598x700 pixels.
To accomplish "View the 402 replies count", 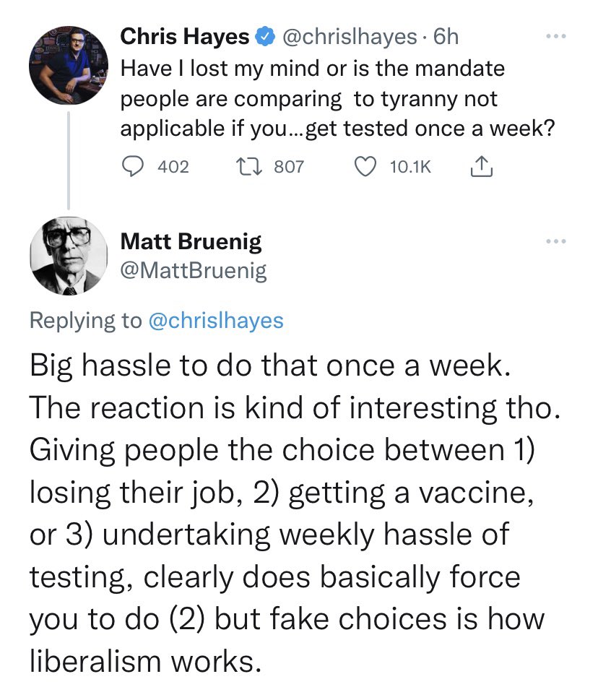I will [173, 167].
